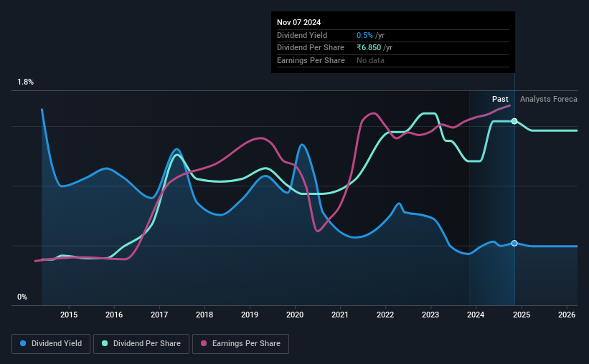Click the teal Dividend Per Share legend dot
The image size is (589, 364).
pyautogui.click(x=105, y=343)
